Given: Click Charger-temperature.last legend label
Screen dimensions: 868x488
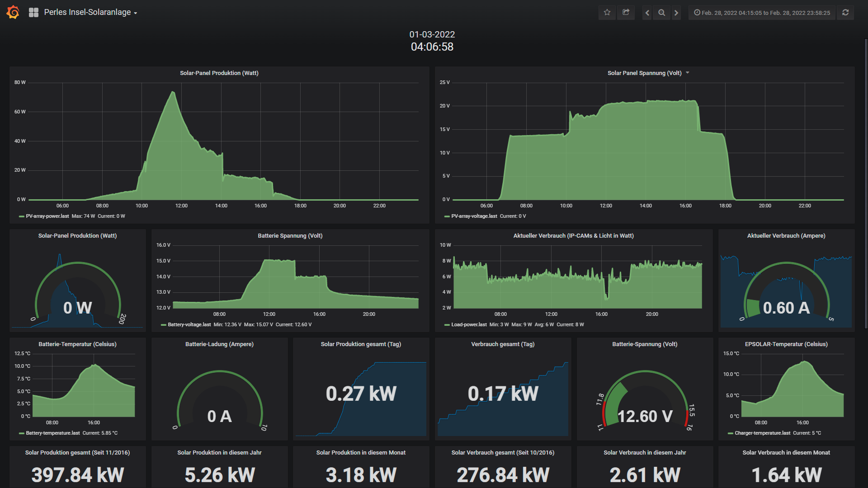Looking at the screenshot, I should (762, 433).
